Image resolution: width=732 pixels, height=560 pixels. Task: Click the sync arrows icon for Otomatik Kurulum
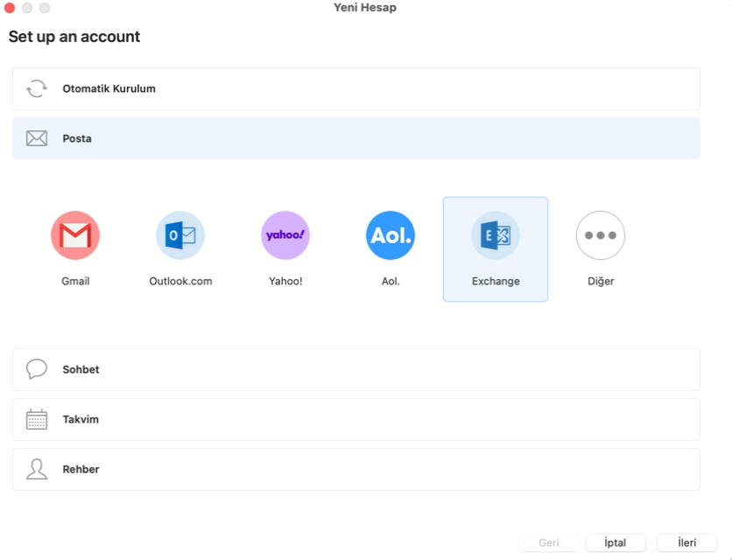37,88
